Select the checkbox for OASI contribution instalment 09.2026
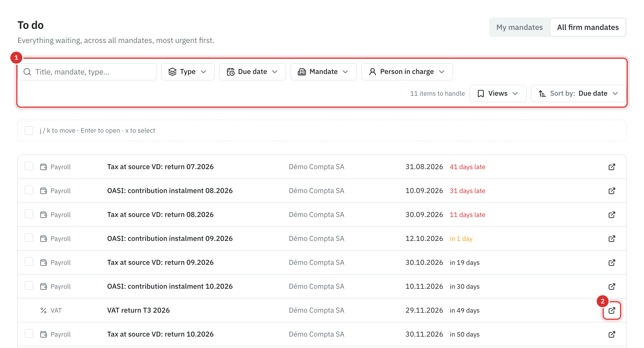Viewport: 644px width, 348px height. tap(29, 238)
